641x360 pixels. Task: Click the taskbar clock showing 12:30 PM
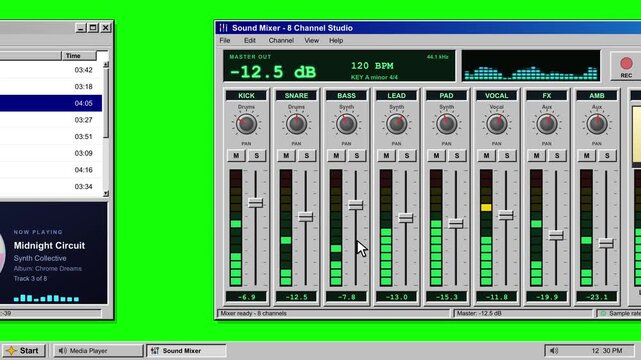pos(607,351)
